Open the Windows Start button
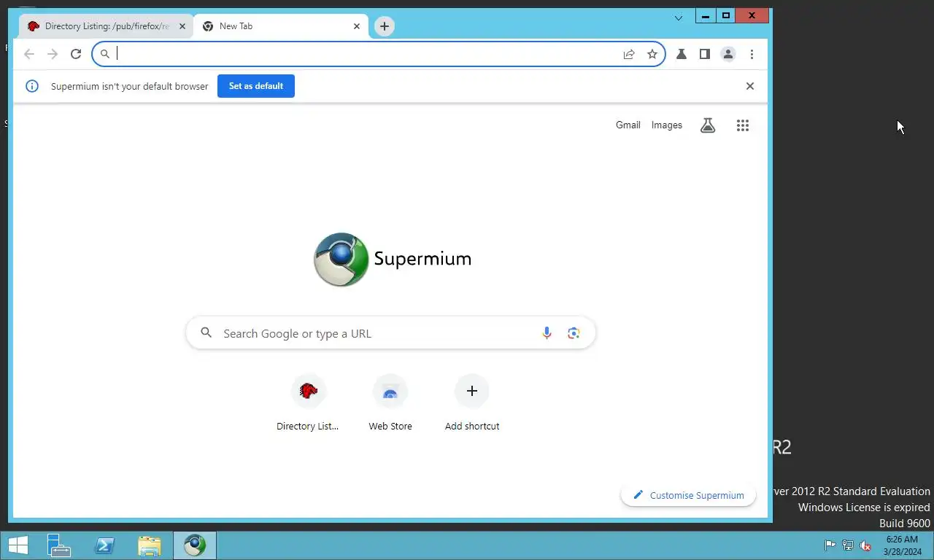This screenshot has height=560, width=934. tap(18, 545)
